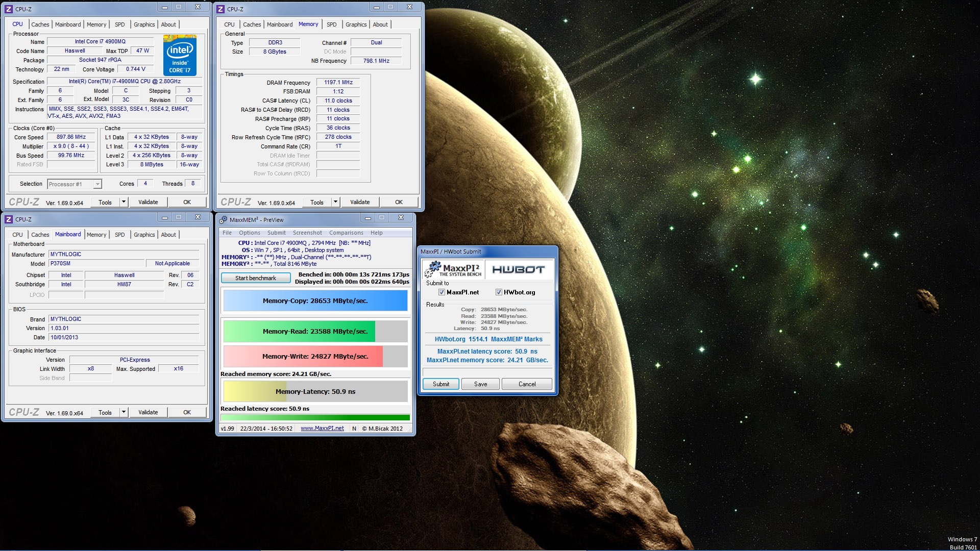The height and width of the screenshot is (551, 980).
Task: Expand Tools dropdown arrow in Mainboard window
Action: pyautogui.click(x=124, y=412)
